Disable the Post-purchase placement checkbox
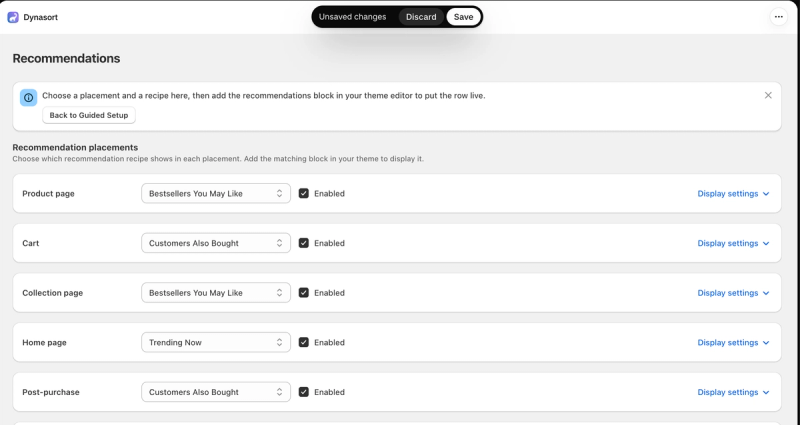This screenshot has height=425, width=800. coord(304,392)
